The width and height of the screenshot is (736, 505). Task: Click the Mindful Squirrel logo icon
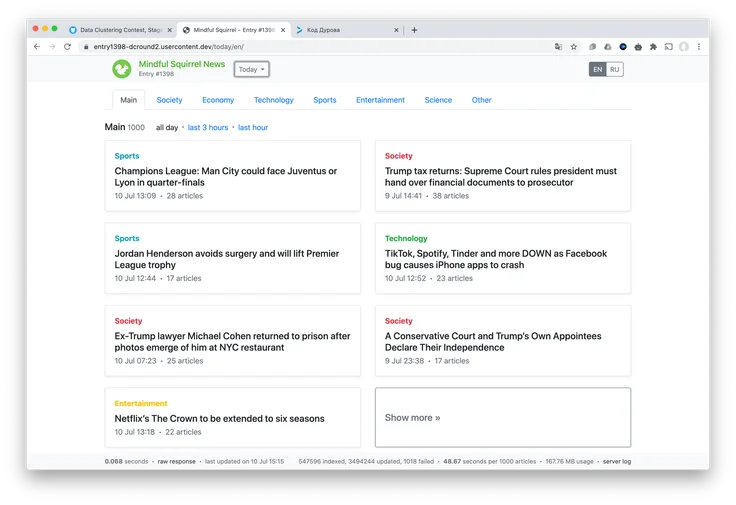coord(122,69)
